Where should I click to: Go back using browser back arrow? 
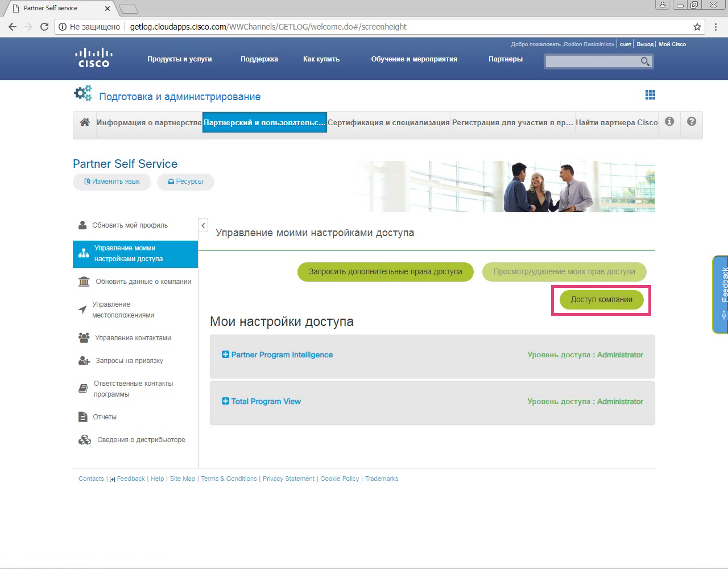13,27
